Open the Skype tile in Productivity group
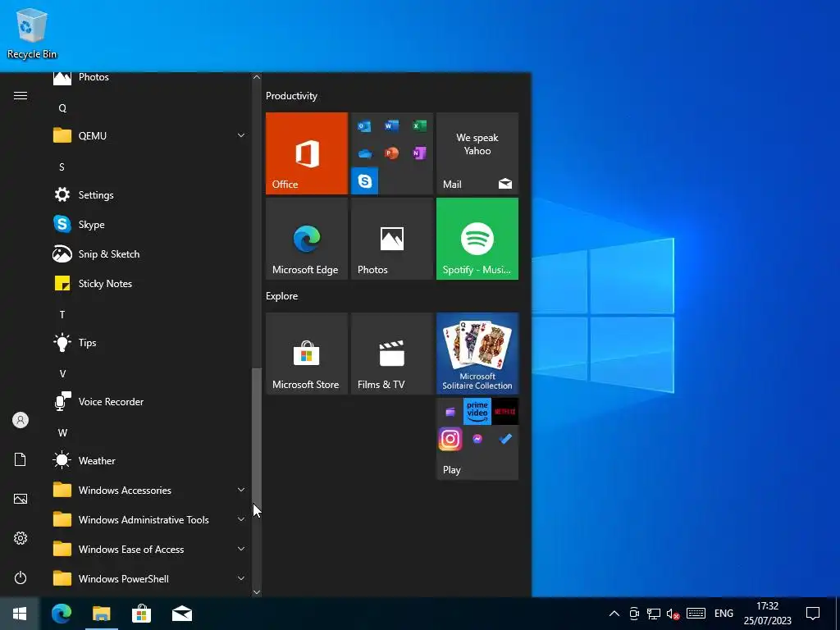The width and height of the screenshot is (840, 630). click(365, 181)
